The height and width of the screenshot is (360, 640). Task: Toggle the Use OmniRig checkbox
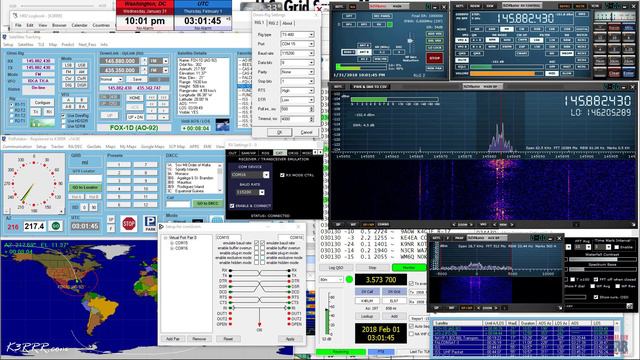[63, 116]
